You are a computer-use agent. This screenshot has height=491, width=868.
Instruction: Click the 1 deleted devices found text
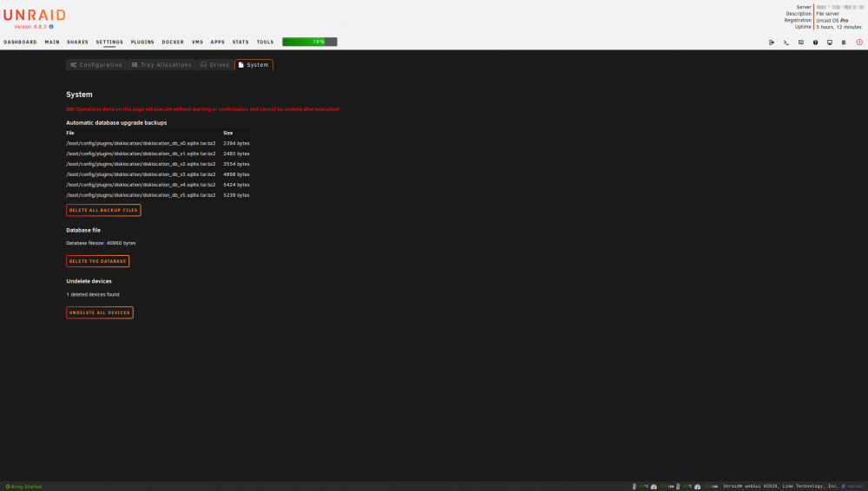point(93,294)
